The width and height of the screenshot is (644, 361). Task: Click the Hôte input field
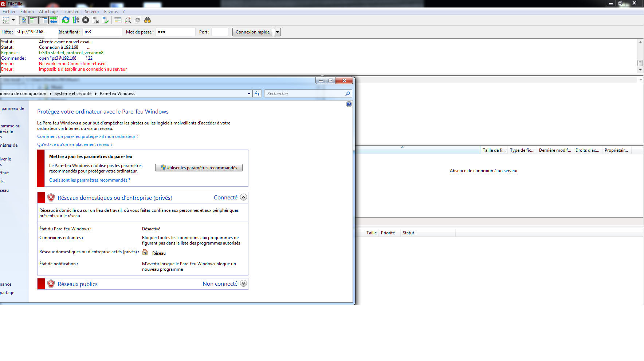[36, 32]
